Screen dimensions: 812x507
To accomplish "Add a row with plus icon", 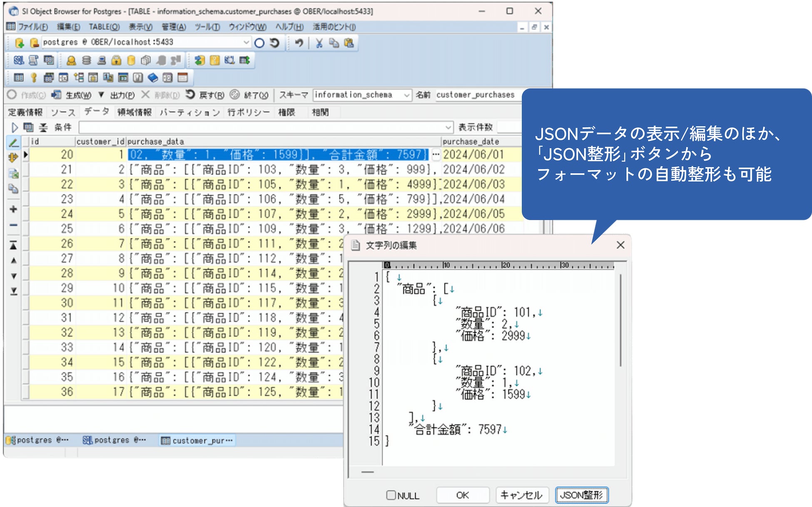I will (x=13, y=209).
